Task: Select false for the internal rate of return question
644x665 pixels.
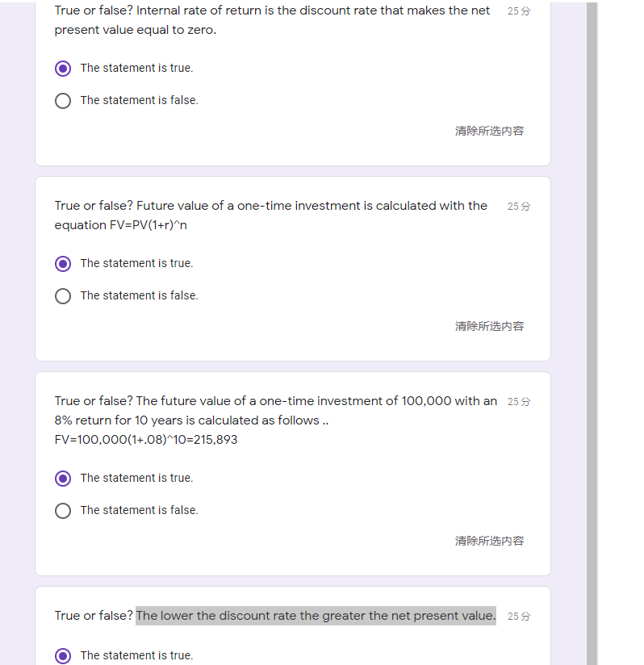Action: coord(63,101)
